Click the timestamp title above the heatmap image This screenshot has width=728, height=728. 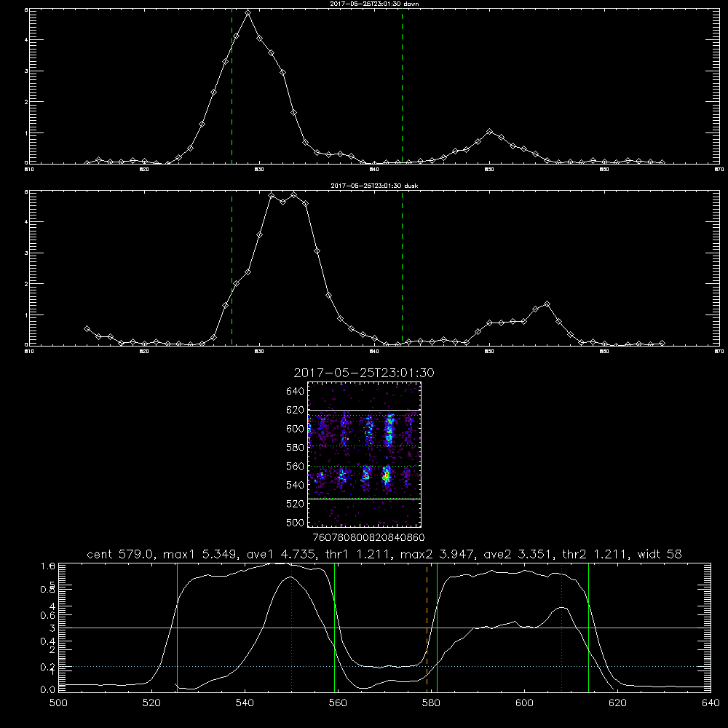363,373
